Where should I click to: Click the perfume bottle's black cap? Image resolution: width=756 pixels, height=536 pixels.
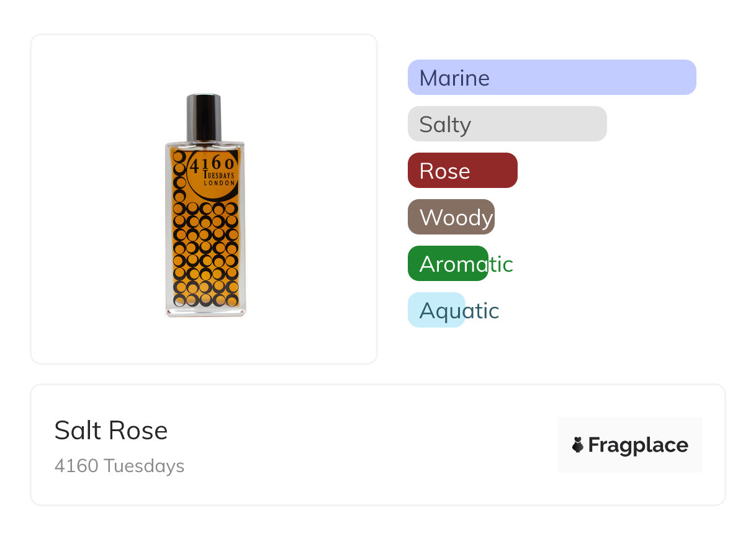point(204,116)
